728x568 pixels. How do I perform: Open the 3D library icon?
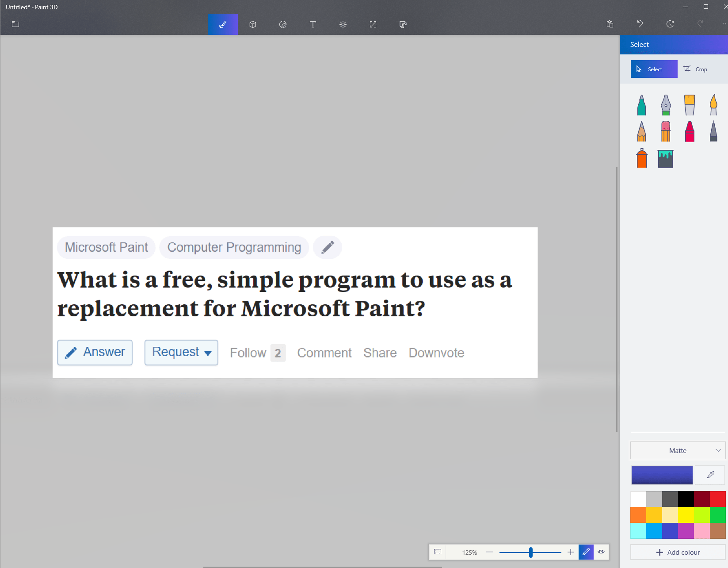pos(403,24)
